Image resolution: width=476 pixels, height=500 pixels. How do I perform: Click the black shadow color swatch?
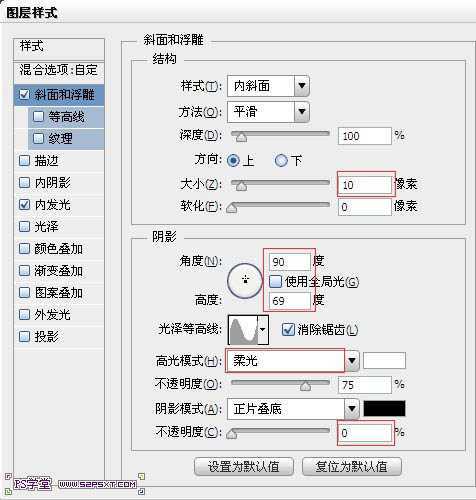(384, 408)
